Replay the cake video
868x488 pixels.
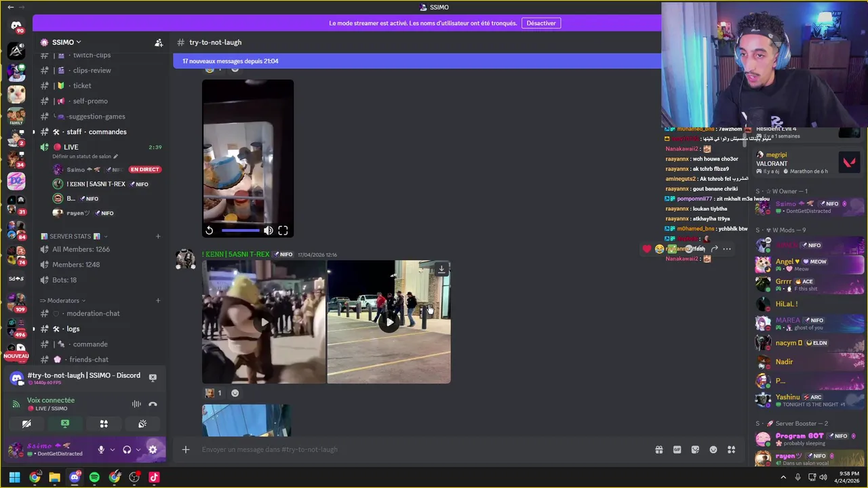tap(210, 230)
